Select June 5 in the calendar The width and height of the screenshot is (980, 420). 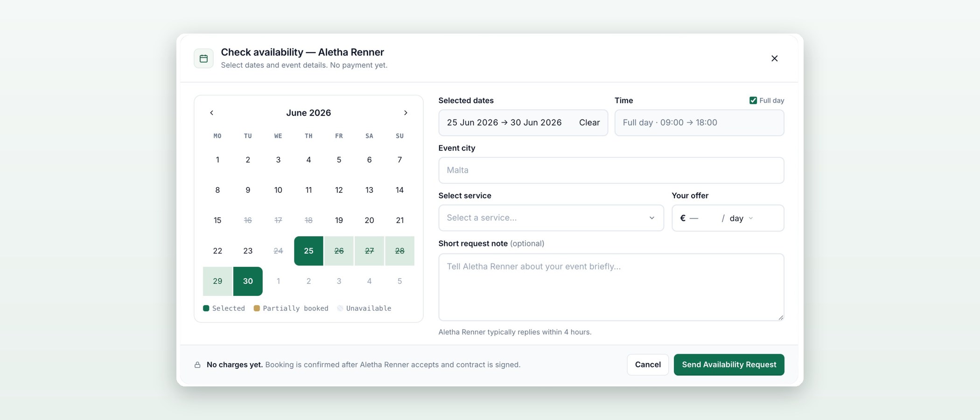click(339, 160)
